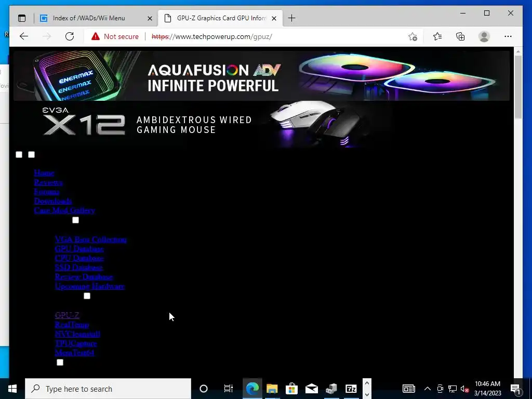Open Edge Settings and more menu
The width and height of the screenshot is (532, 399).
pos(508,36)
